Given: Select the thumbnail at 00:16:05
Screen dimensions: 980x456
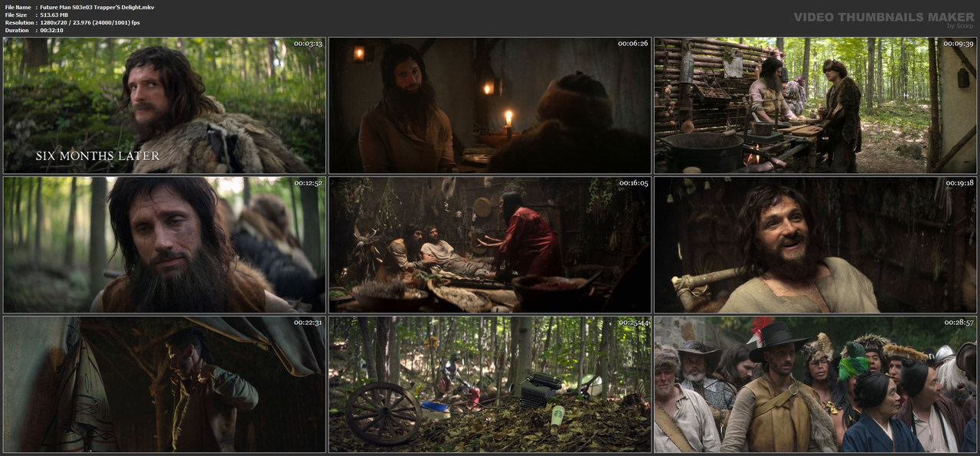Looking at the screenshot, I should (490, 245).
